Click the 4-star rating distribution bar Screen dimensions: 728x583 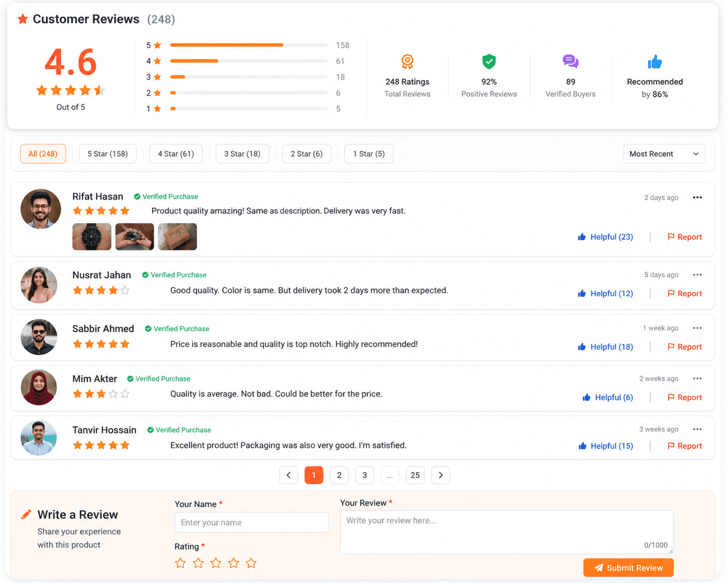[x=249, y=61]
